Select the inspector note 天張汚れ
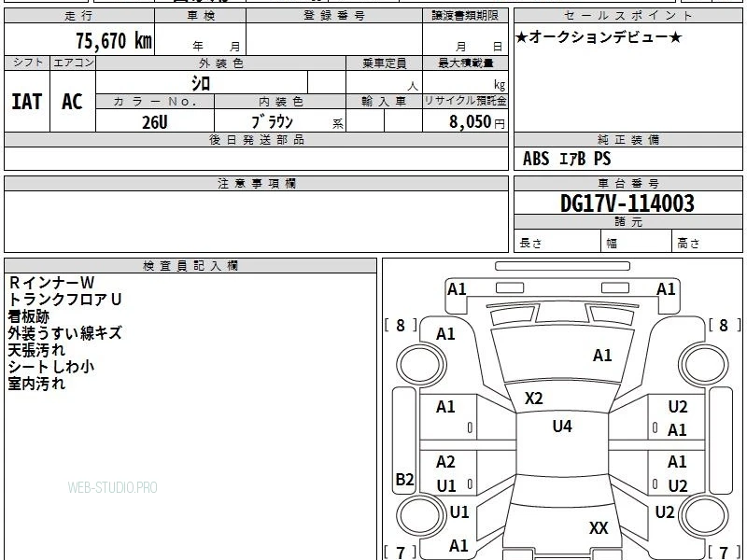 pyautogui.click(x=36, y=350)
